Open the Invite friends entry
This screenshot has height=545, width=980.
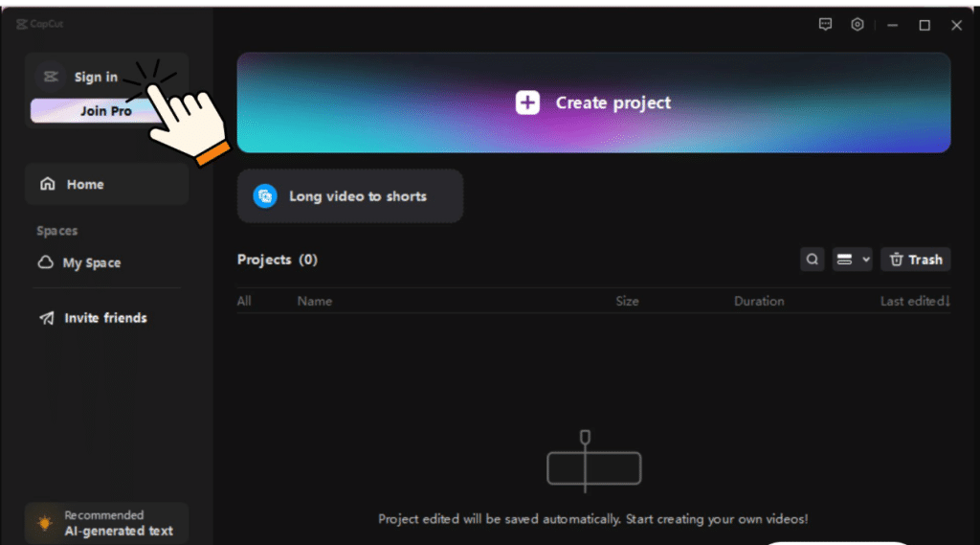click(93, 318)
